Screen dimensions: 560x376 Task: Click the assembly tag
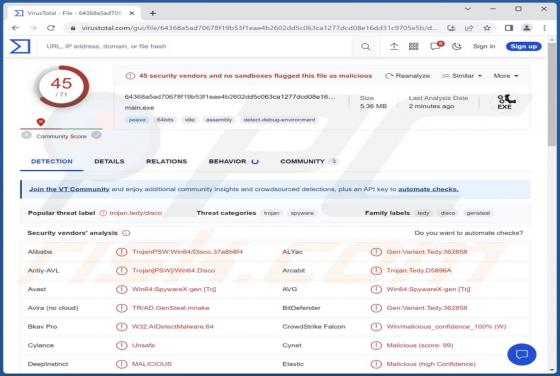pos(219,120)
